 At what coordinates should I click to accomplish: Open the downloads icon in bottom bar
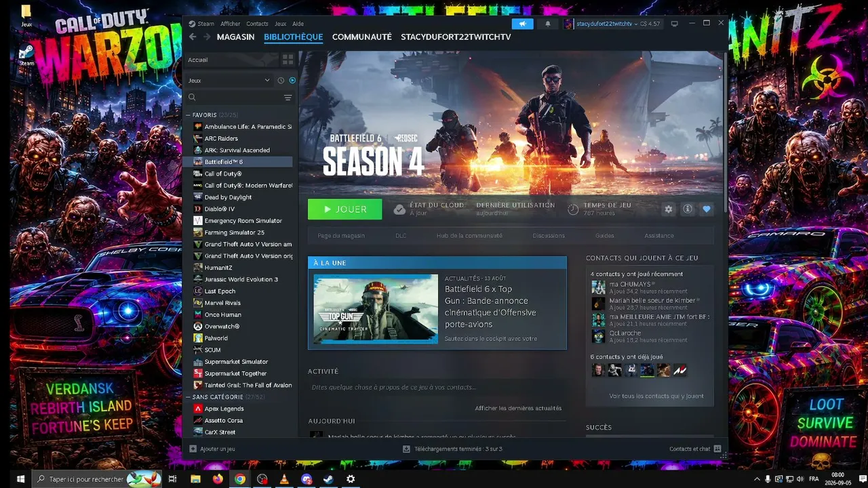click(x=406, y=449)
